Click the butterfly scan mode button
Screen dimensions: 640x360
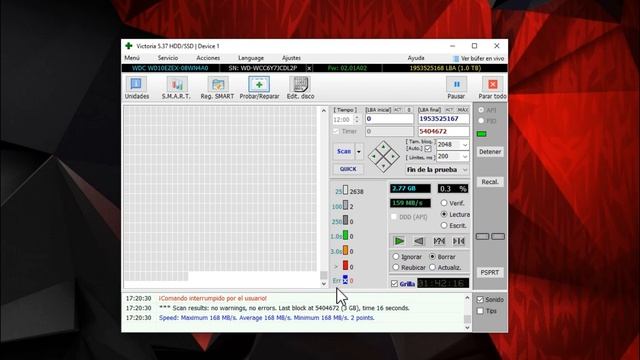[459, 241]
